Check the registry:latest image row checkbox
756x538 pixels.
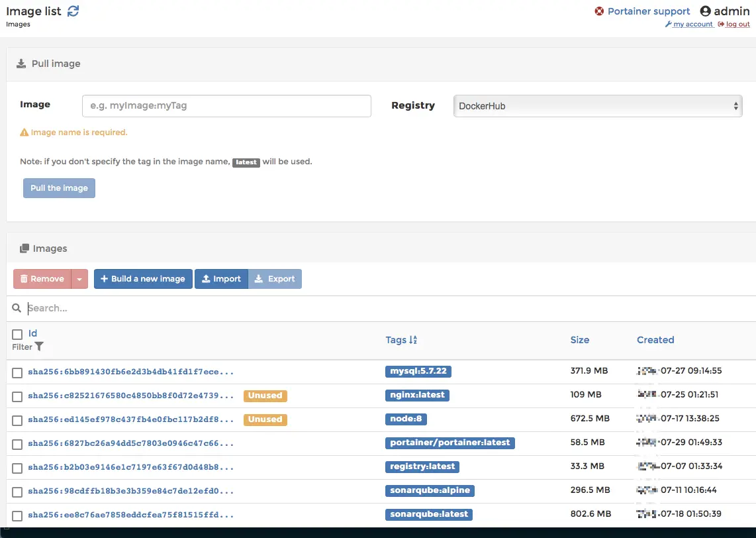17,468
